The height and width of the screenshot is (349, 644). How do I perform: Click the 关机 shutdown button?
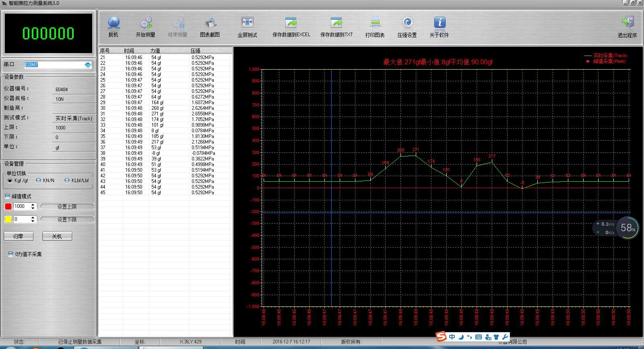57,236
